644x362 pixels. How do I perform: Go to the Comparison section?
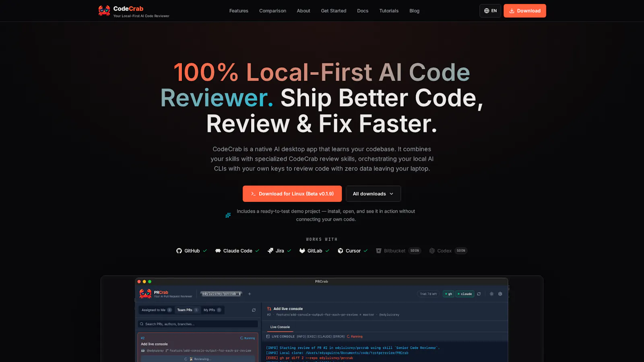272,11
